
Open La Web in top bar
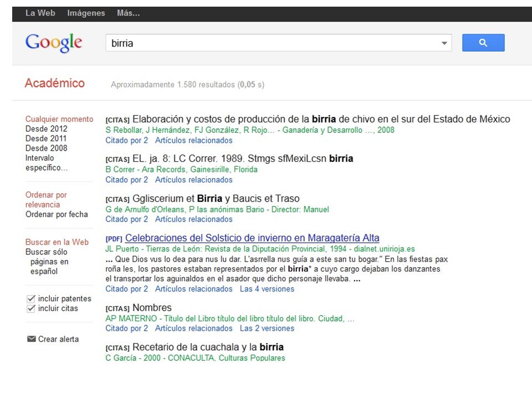(40, 13)
